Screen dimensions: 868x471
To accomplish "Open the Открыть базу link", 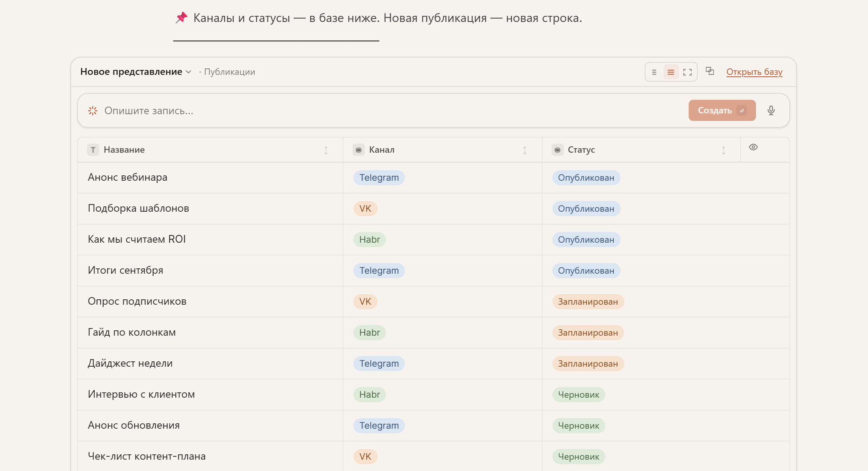I will click(754, 72).
